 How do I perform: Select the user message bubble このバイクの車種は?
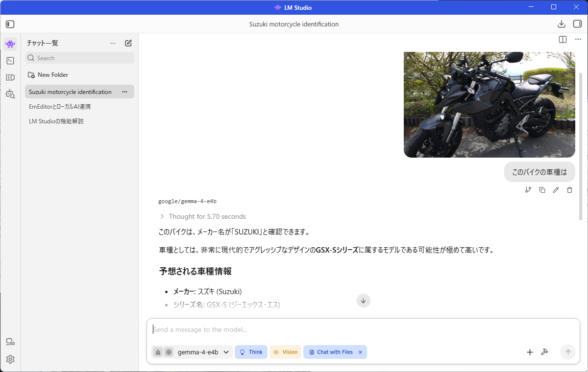[539, 172]
